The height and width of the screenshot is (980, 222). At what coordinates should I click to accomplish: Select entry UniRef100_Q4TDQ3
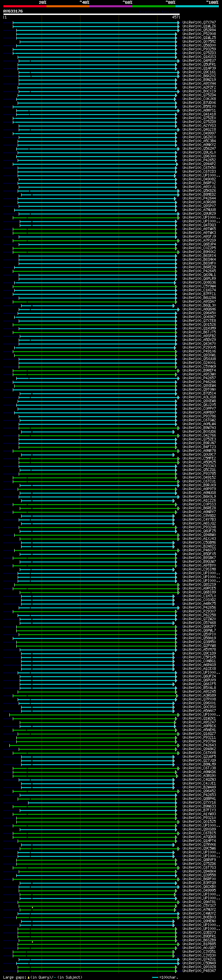(x=199, y=225)
